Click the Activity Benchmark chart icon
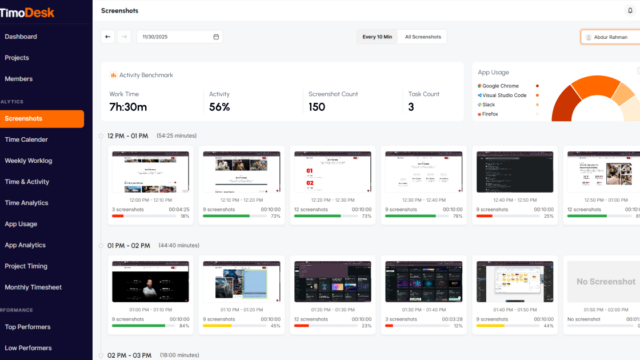The width and height of the screenshot is (640, 360). (113, 75)
